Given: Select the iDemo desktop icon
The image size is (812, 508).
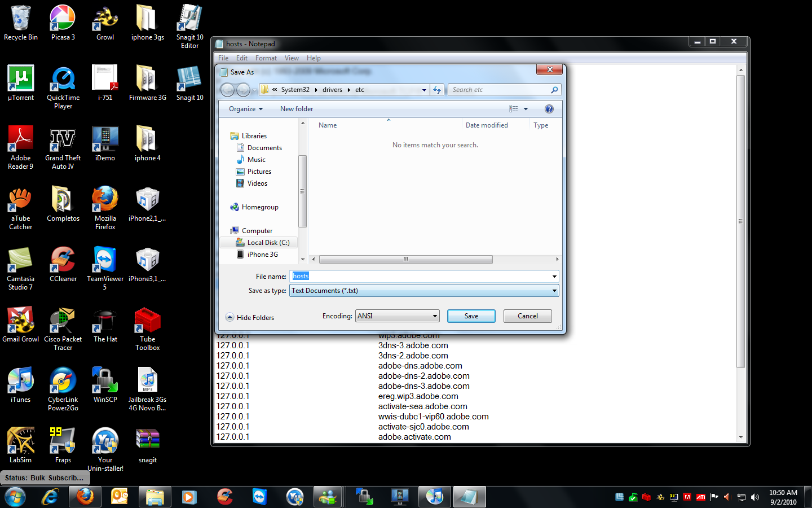Looking at the screenshot, I should coord(105,143).
